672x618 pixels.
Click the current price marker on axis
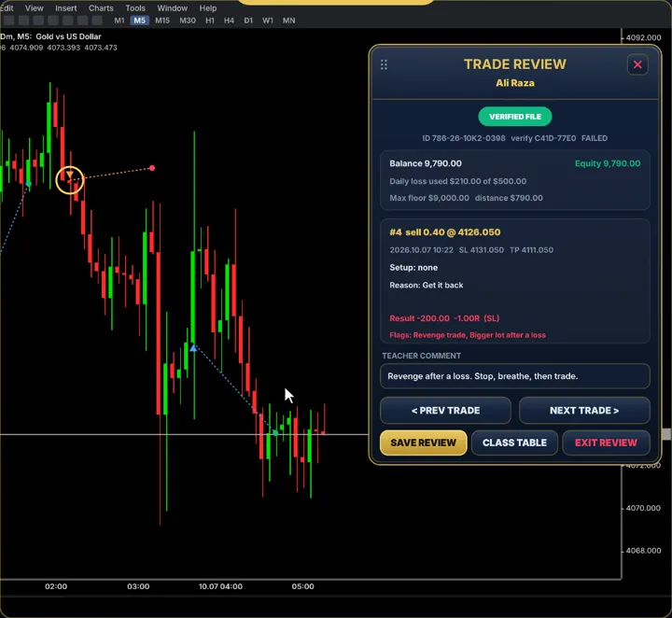pyautogui.click(x=666, y=434)
